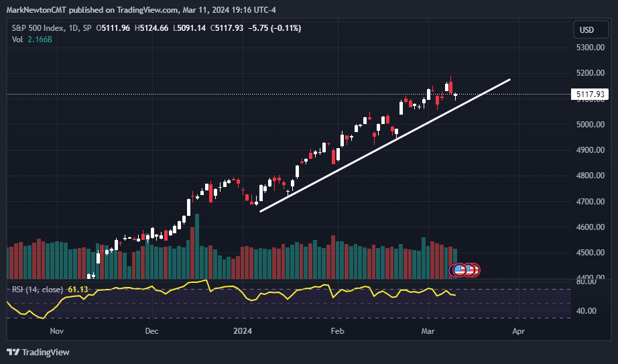Viewport: 618px width, 364px height.
Task: Select the Vol indicator label
Action: pos(18,40)
